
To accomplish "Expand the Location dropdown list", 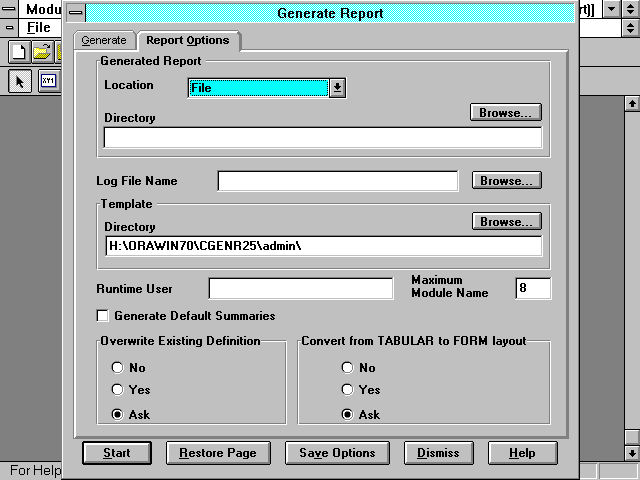I will click(x=338, y=88).
